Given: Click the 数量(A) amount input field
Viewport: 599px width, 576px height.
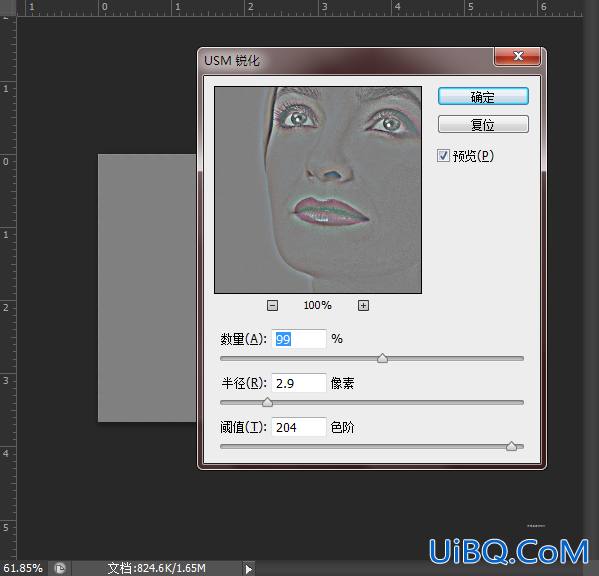Looking at the screenshot, I should [x=299, y=339].
